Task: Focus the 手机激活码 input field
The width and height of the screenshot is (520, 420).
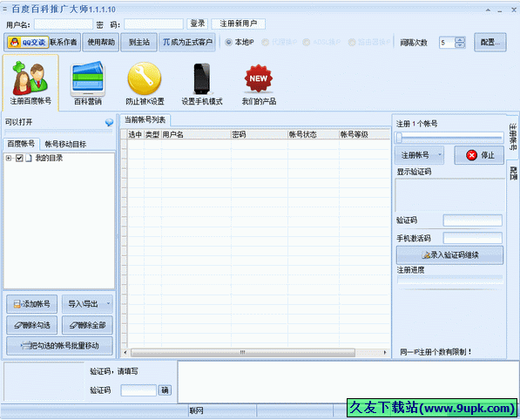Action: pos(473,238)
